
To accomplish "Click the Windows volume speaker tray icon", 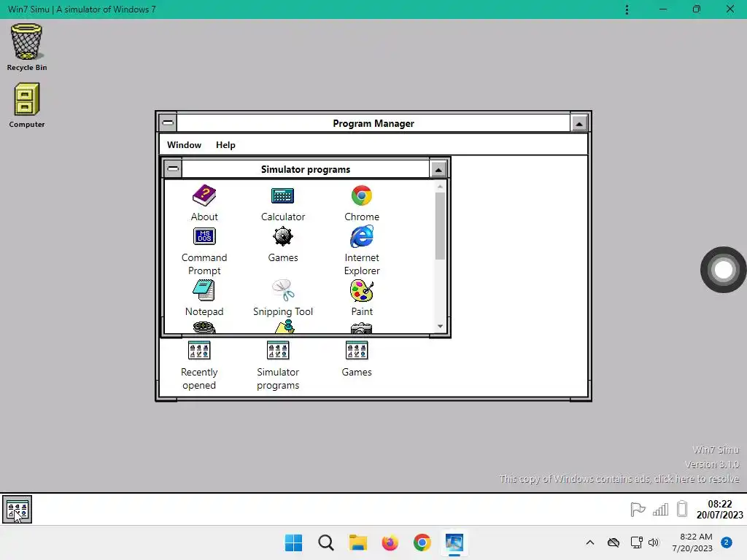I will point(654,542).
